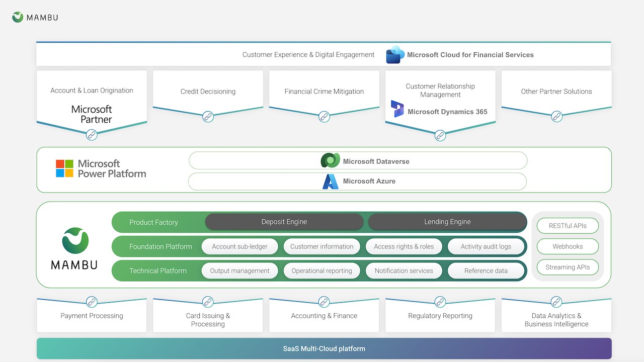
Task: Click the Account & Loan Origination heading
Action: pyautogui.click(x=92, y=90)
